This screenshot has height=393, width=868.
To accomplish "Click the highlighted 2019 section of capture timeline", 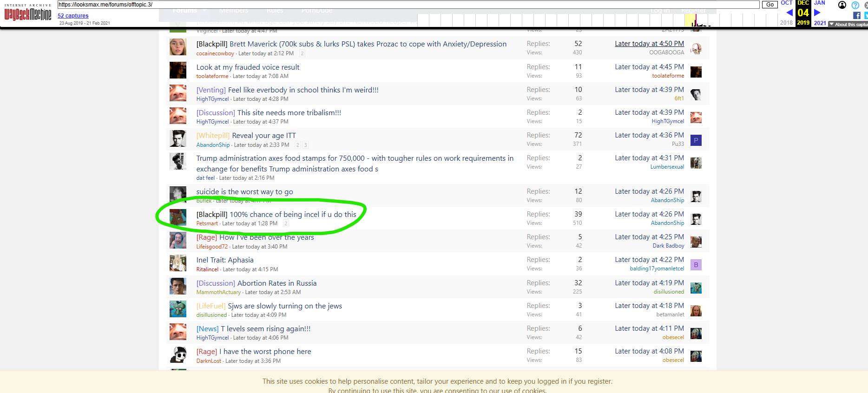I will (690, 20).
